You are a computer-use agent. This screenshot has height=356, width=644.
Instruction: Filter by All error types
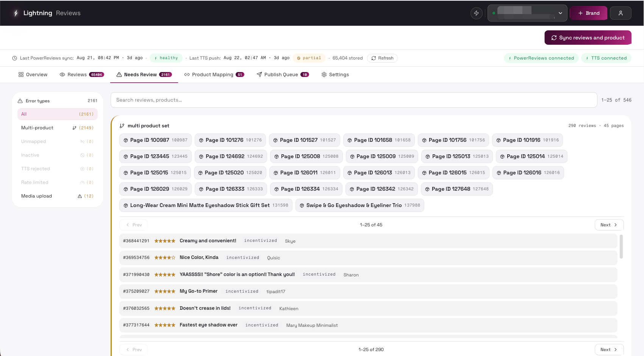tap(58, 114)
